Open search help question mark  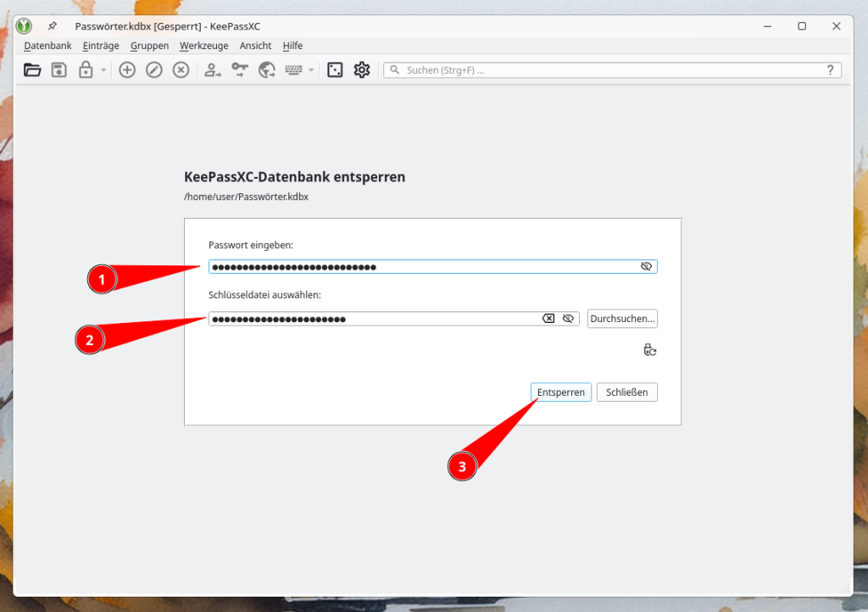[x=831, y=70]
